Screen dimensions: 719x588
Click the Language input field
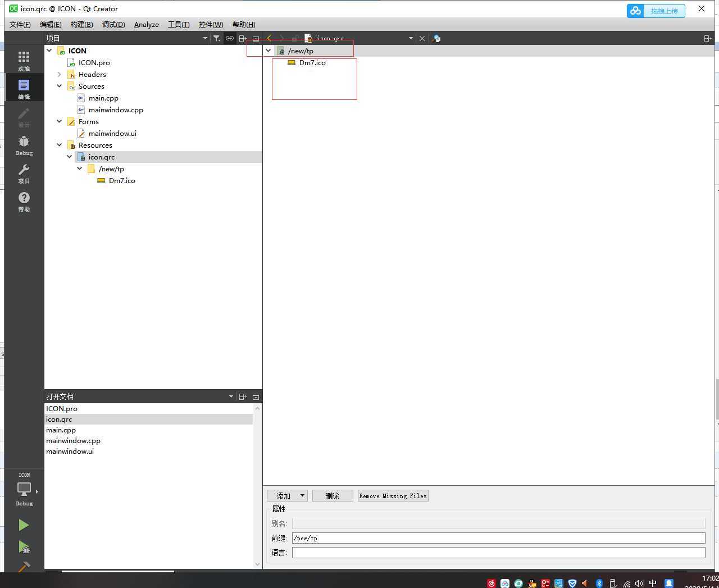click(498, 553)
